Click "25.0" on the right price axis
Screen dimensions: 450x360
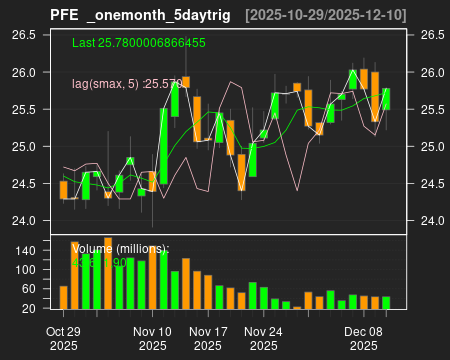click(x=433, y=146)
